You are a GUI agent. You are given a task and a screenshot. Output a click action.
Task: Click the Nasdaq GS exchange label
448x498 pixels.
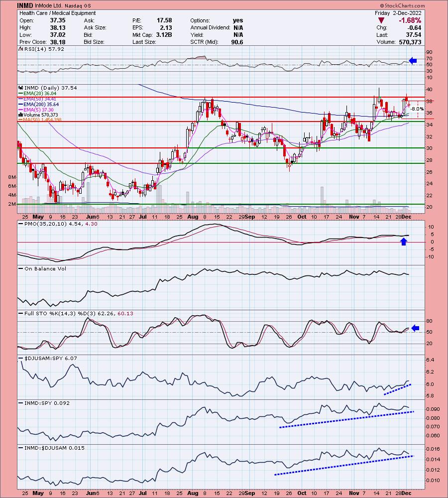[x=78, y=5]
